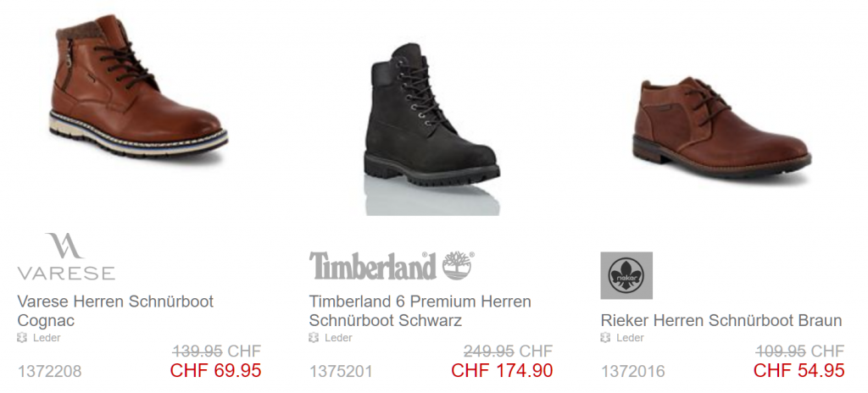Click the Timberland tree emblem
The height and width of the screenshot is (393, 868).
pos(457,265)
